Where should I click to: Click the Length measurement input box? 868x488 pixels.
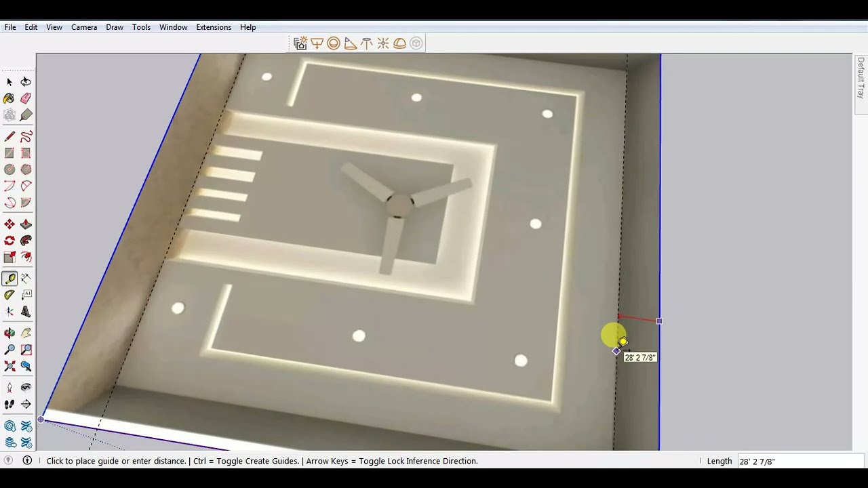coord(801,461)
